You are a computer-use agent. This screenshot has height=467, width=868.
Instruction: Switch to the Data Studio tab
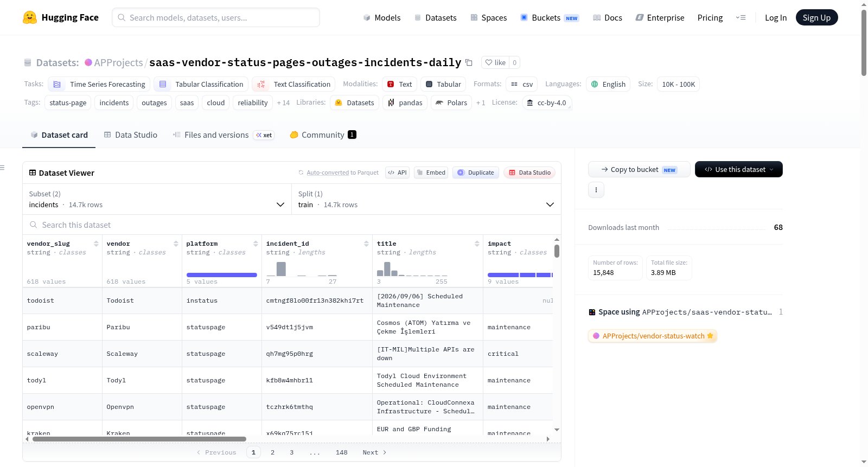point(130,135)
